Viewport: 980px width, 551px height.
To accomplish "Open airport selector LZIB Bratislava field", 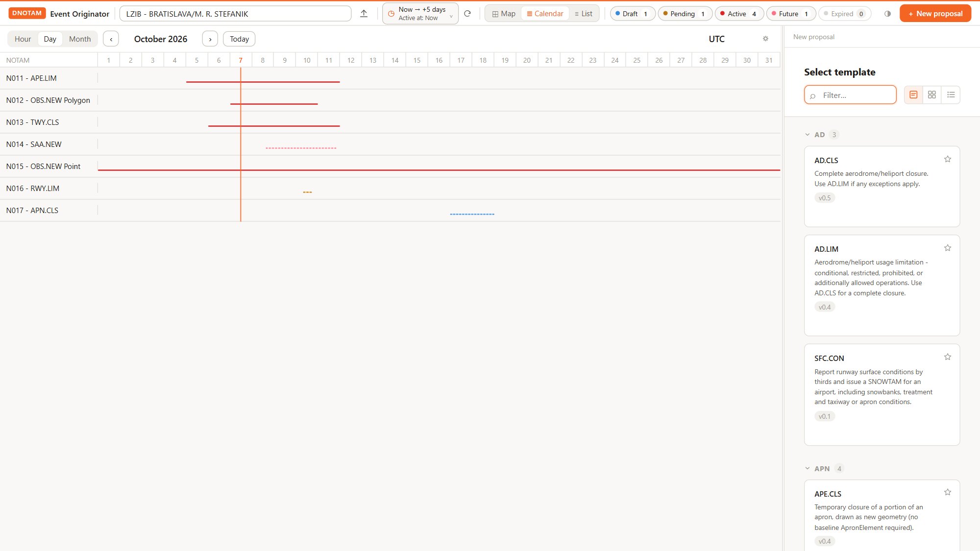I will coord(235,14).
